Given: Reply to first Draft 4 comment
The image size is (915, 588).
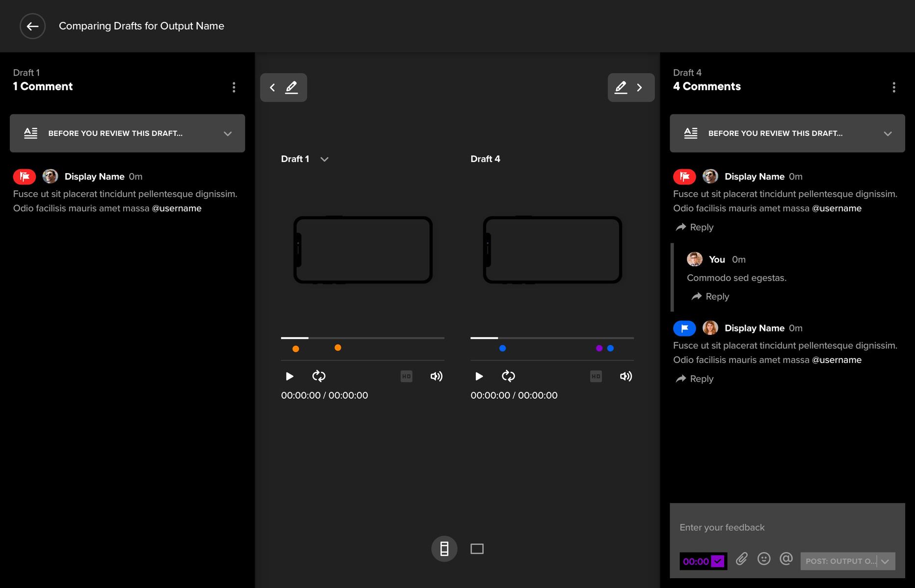Looking at the screenshot, I should pyautogui.click(x=695, y=227).
